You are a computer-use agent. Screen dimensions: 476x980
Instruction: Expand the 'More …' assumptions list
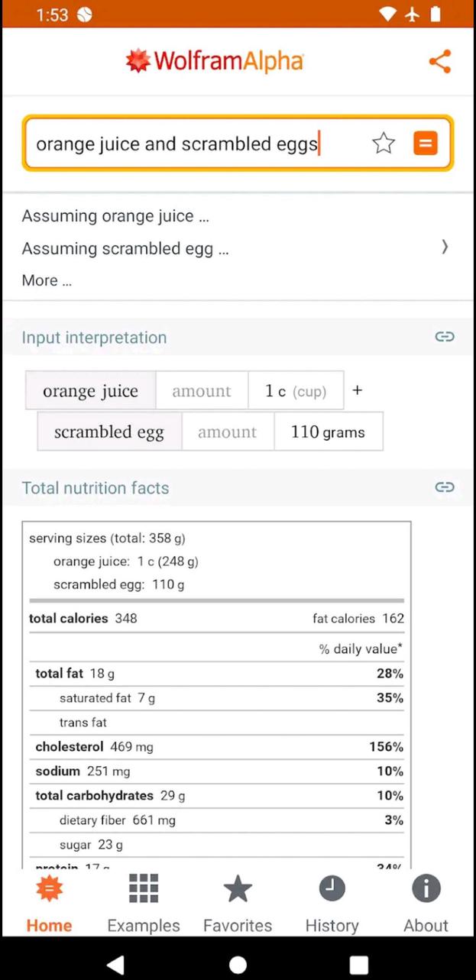pyautogui.click(x=47, y=280)
